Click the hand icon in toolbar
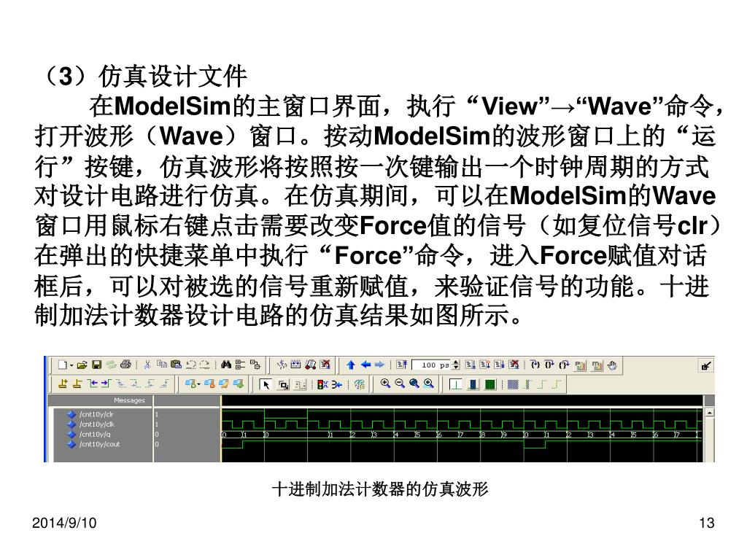Screen dimensions: 747x560 [612, 365]
